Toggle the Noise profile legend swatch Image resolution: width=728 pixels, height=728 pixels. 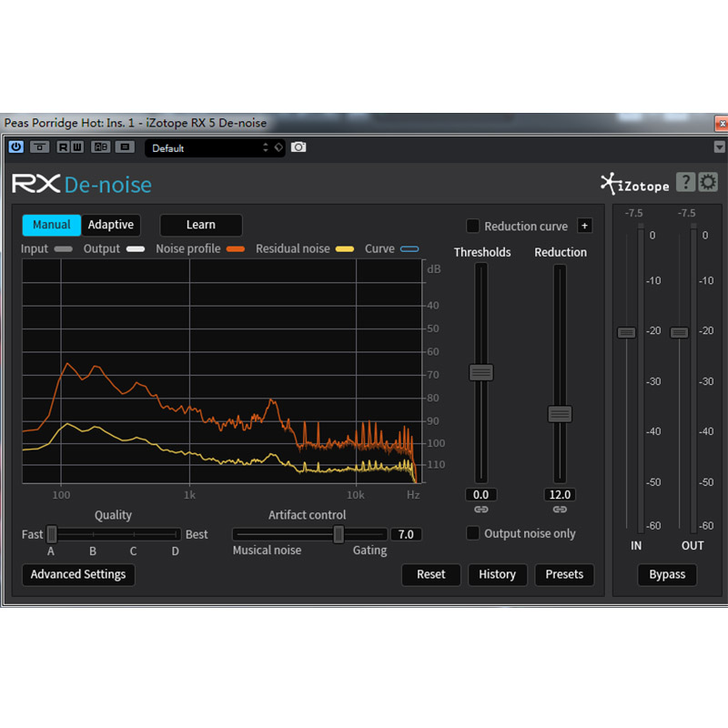click(236, 249)
